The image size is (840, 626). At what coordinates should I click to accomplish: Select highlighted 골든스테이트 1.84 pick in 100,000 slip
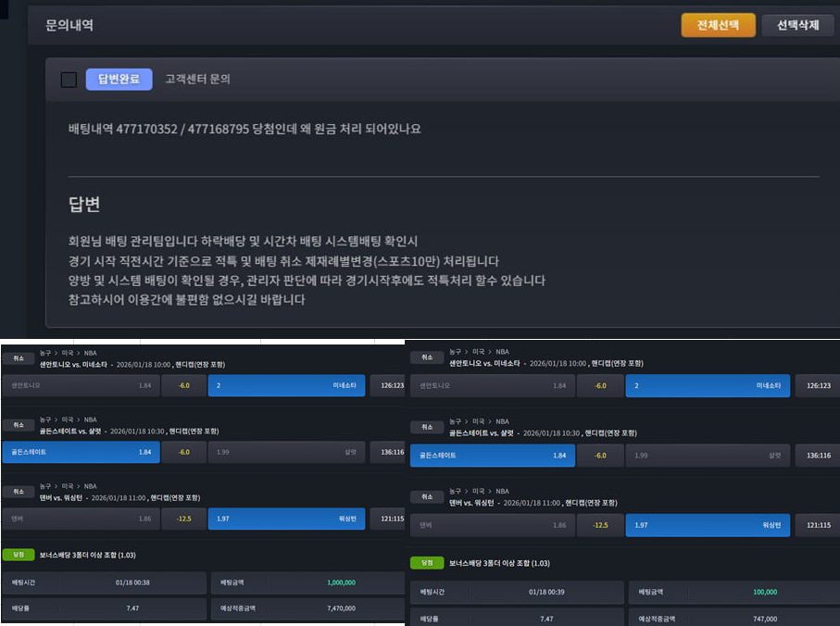coord(492,455)
